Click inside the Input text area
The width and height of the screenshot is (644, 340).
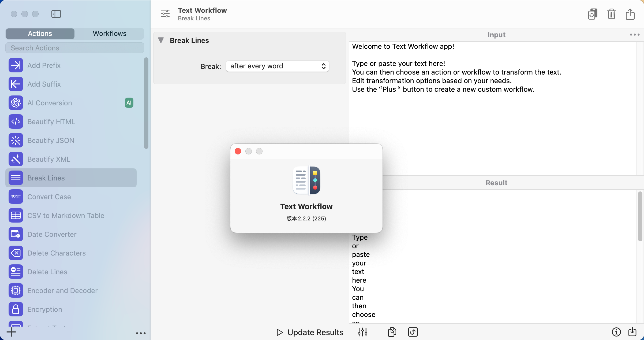click(x=492, y=108)
